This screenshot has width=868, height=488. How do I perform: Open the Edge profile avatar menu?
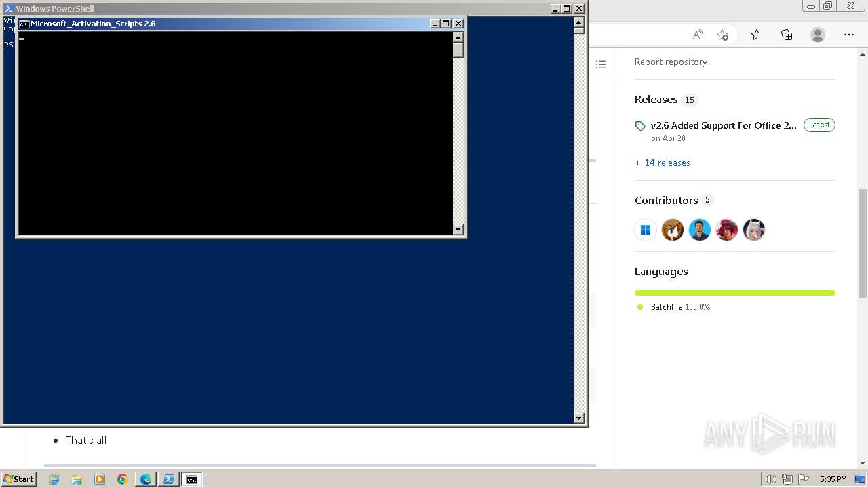pyautogui.click(x=818, y=35)
